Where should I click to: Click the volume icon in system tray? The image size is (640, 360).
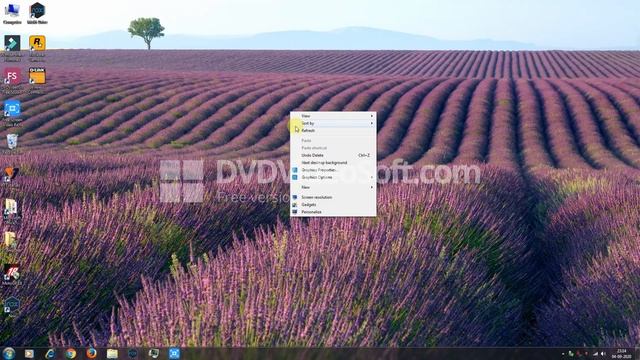(x=603, y=354)
